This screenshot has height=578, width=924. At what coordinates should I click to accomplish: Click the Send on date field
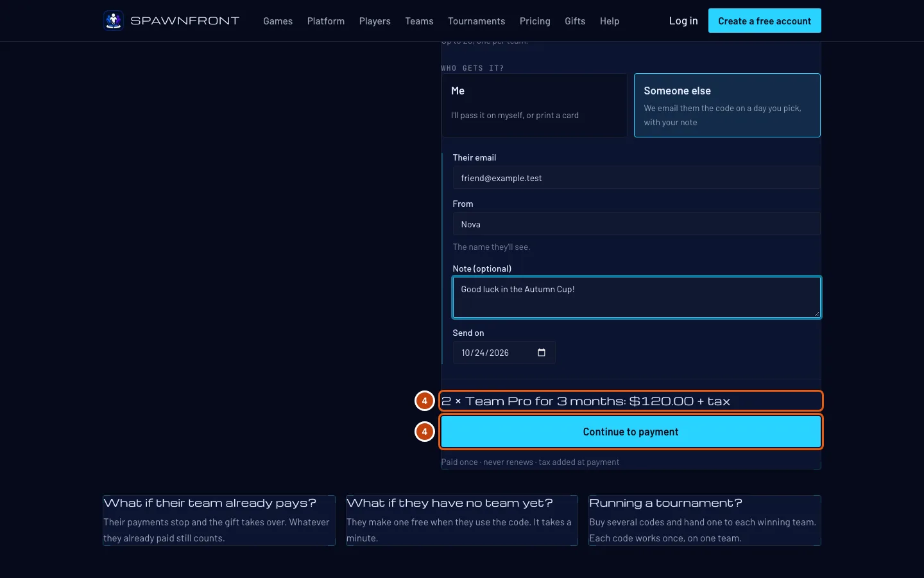[x=504, y=353]
